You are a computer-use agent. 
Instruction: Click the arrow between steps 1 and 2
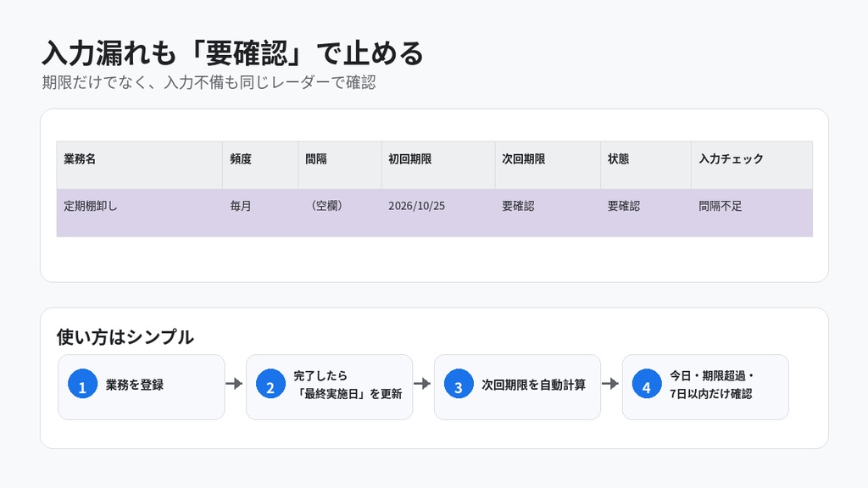click(235, 384)
